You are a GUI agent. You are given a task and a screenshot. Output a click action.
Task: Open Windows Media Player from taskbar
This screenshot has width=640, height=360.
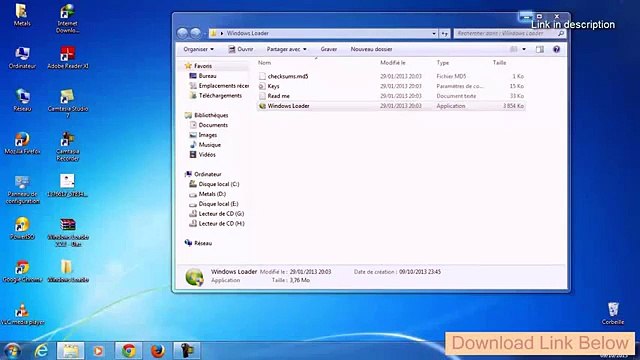(98, 351)
